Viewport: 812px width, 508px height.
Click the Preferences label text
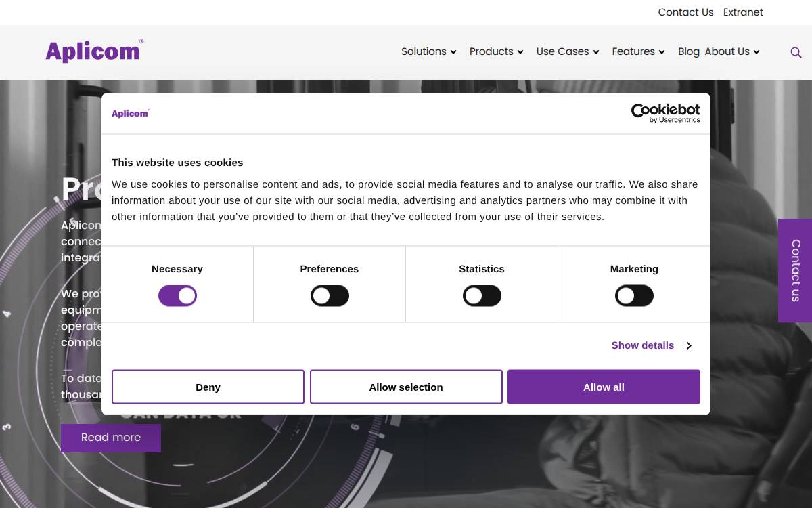pos(330,269)
